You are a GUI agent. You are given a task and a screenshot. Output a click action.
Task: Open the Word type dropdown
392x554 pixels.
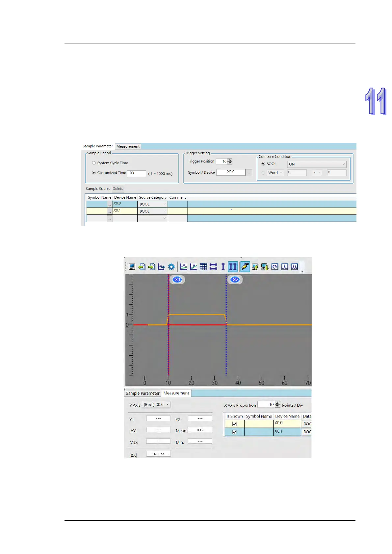275,173
